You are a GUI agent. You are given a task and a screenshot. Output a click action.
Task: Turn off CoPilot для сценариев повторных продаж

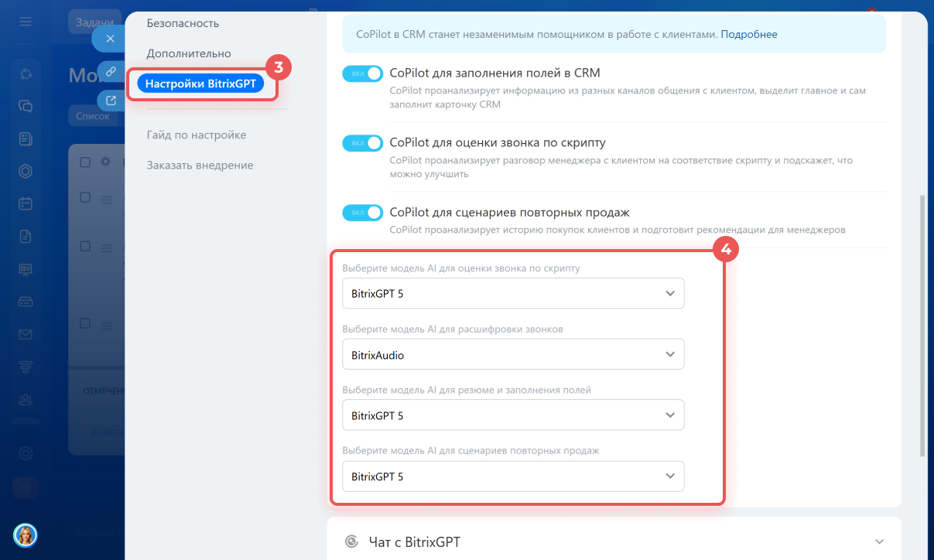tap(362, 212)
